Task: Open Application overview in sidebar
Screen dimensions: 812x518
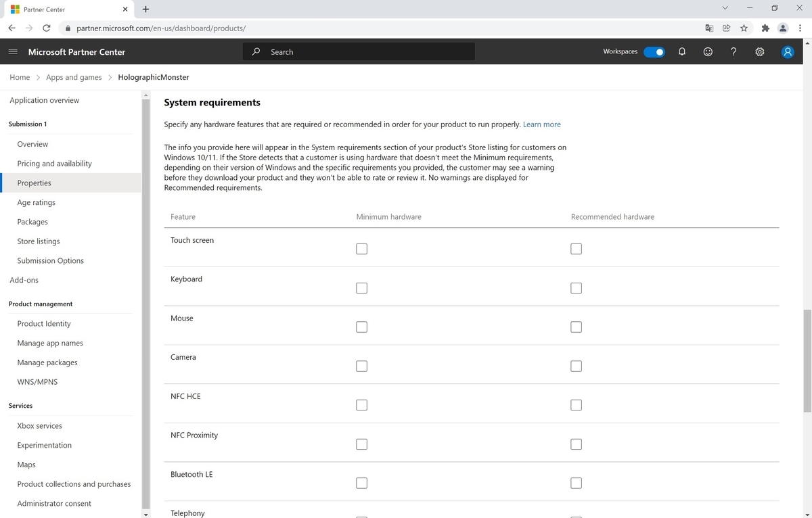Action: coord(45,100)
